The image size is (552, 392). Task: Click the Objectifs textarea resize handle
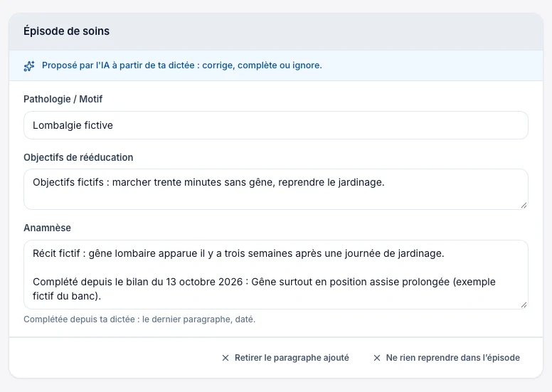click(524, 206)
